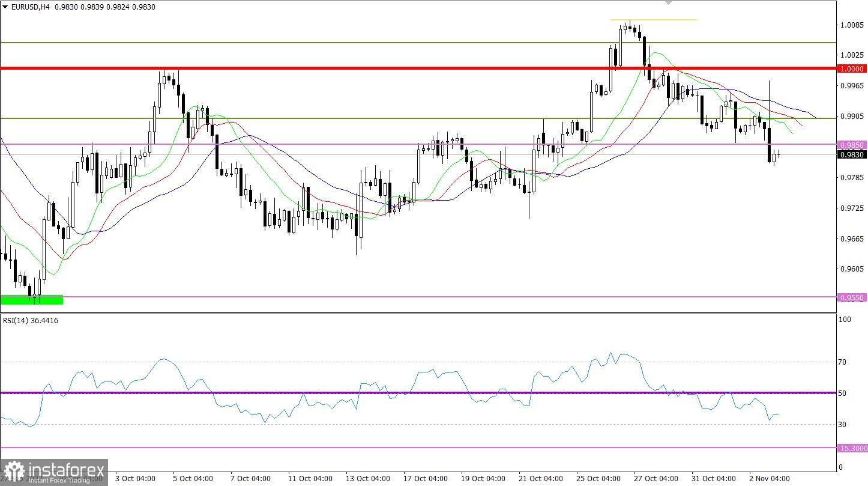Viewport: 868px width, 486px height.
Task: Click the black 0.9830 current price label
Action: pyautogui.click(x=852, y=154)
